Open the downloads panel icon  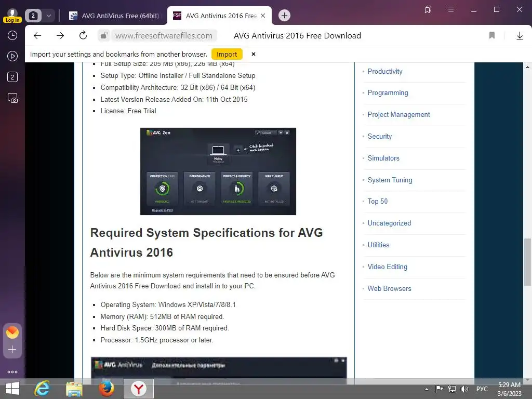coord(520,36)
